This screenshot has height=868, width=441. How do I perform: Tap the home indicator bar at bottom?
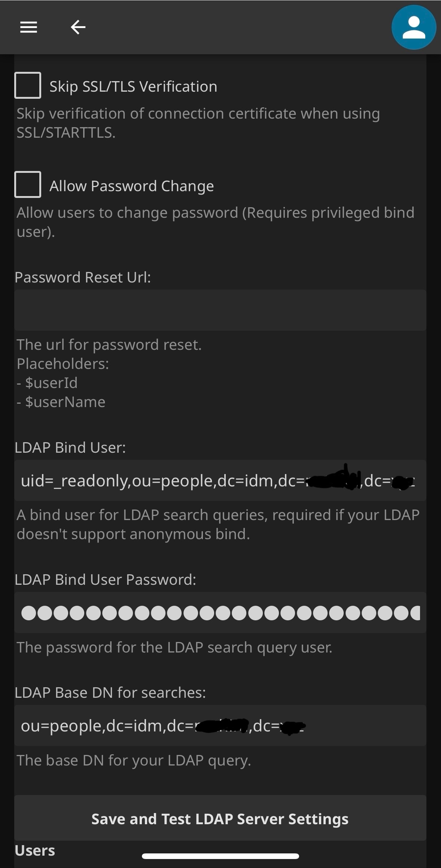220,856
